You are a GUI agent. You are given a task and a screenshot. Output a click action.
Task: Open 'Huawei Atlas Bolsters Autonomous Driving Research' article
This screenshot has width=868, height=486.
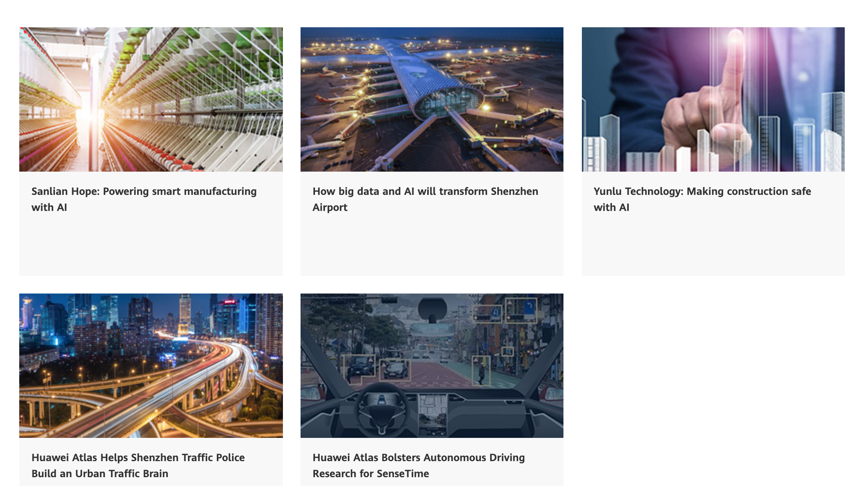pyautogui.click(x=419, y=465)
